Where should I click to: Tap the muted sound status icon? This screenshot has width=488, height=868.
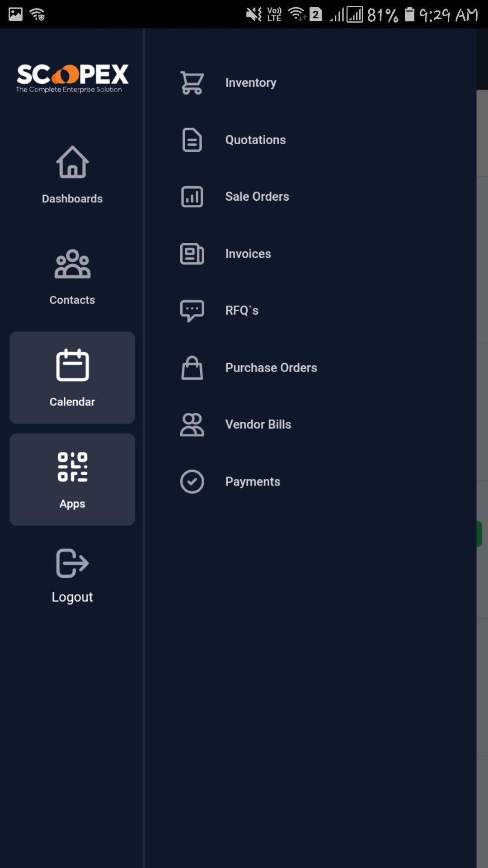tap(254, 14)
